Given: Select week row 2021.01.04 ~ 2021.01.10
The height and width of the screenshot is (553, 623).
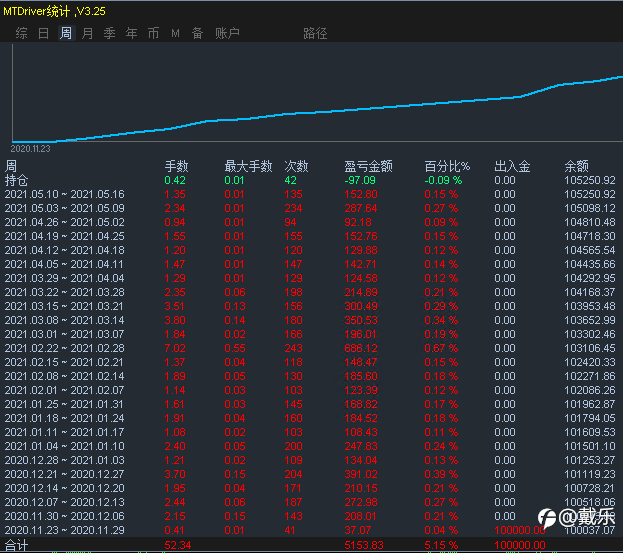Looking at the screenshot, I should click(64, 446).
